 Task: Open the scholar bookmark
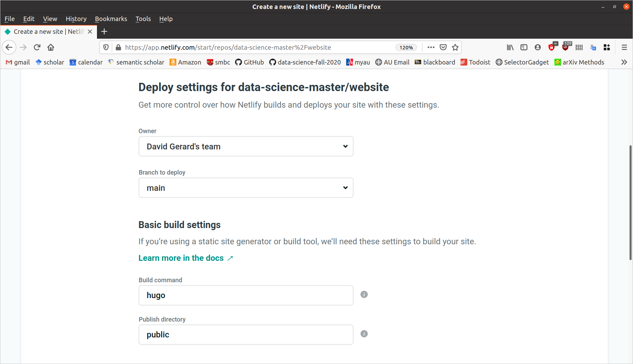pos(50,62)
